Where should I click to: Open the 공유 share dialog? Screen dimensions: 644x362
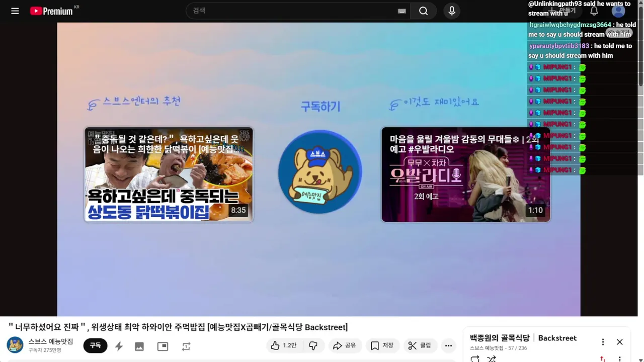pos(345,345)
